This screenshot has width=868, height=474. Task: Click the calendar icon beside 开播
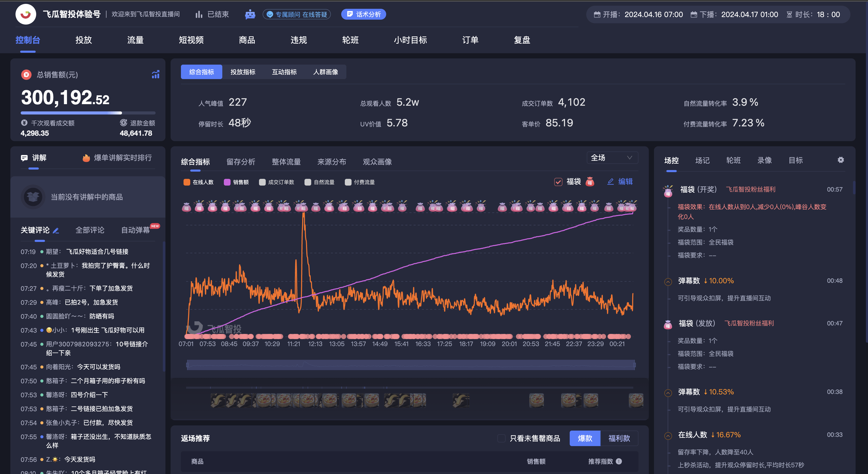pyautogui.click(x=597, y=14)
